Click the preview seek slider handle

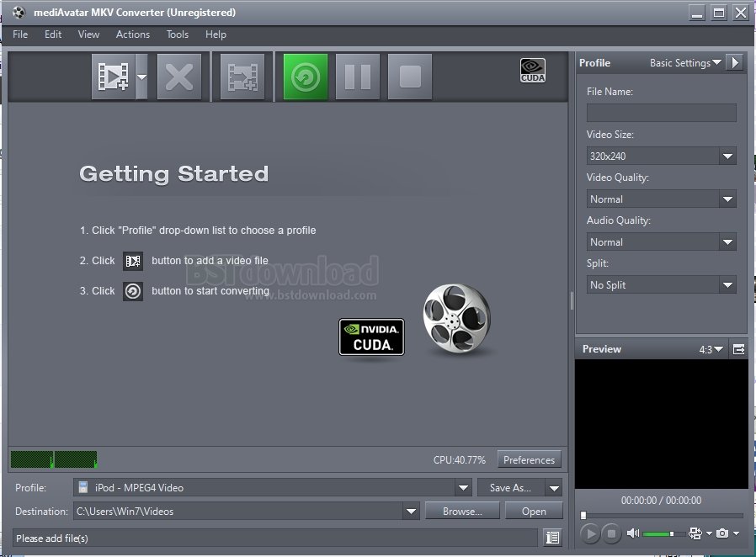click(x=583, y=516)
